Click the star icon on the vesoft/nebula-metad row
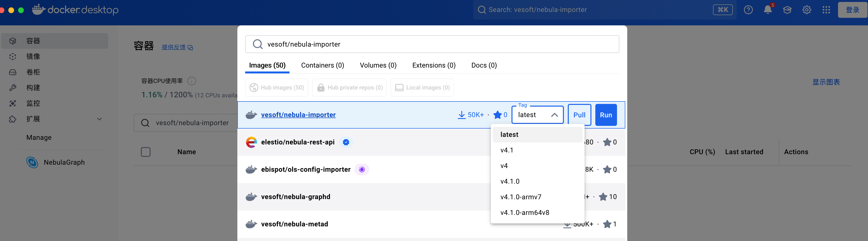The width and height of the screenshot is (868, 241). [x=607, y=224]
